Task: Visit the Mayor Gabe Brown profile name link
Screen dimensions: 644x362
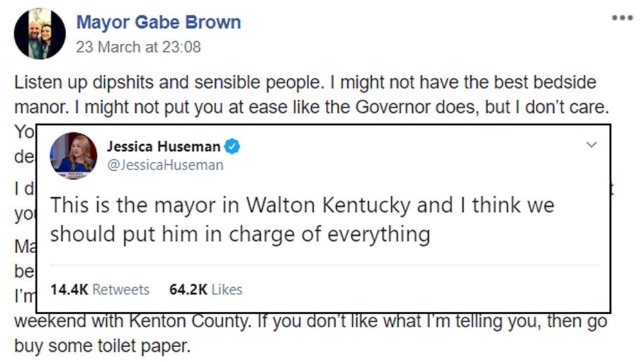Action: coord(158,23)
